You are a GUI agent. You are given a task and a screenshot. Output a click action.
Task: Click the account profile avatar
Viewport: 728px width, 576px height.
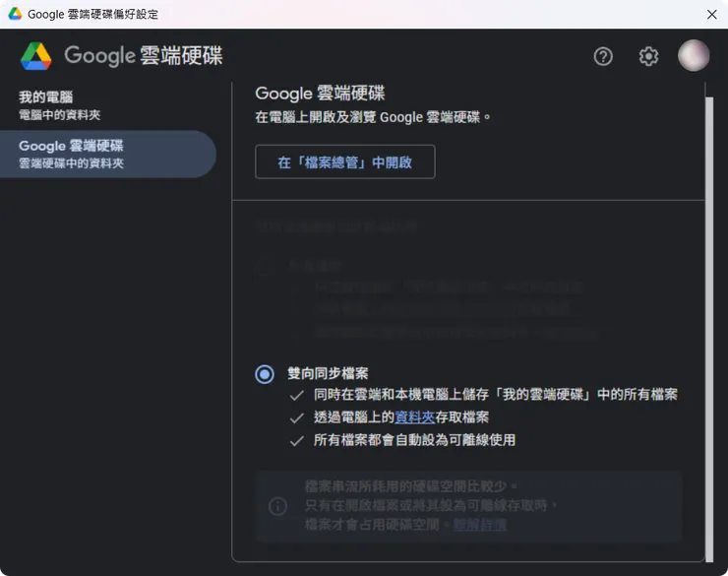pos(694,56)
